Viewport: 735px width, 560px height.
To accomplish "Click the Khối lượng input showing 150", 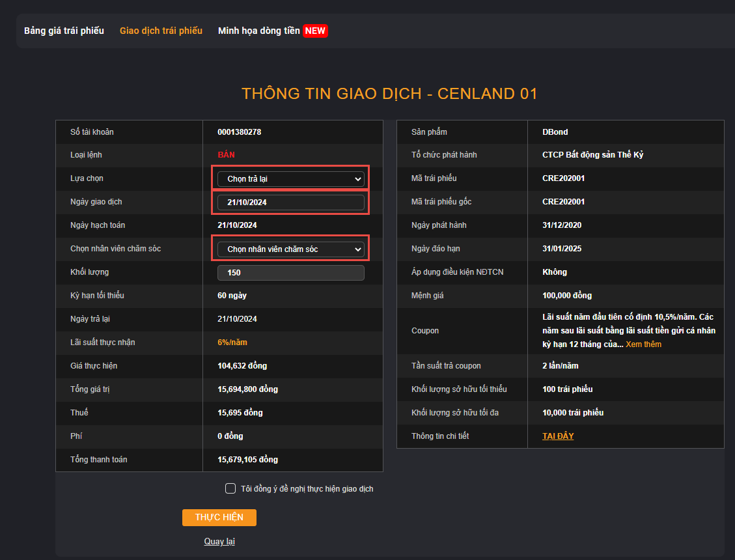I will 290,272.
